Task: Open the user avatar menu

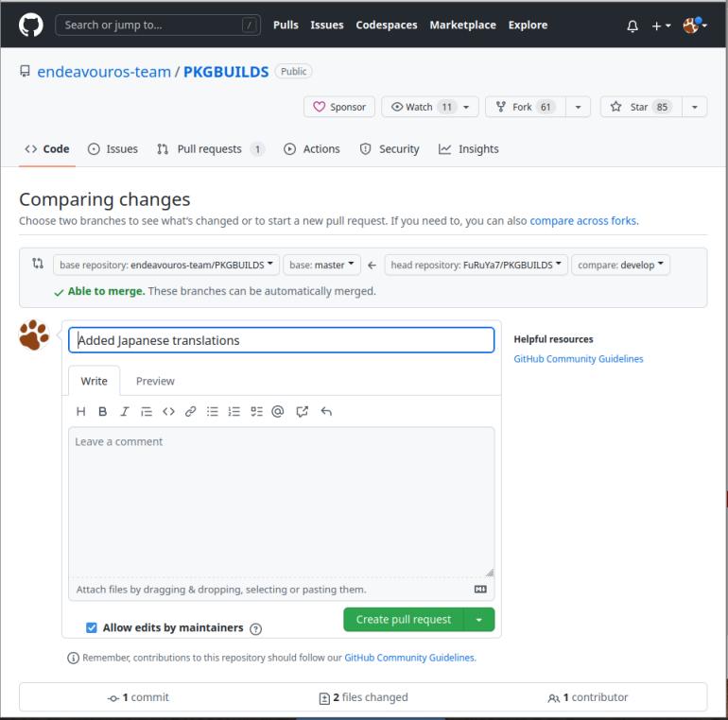Action: coord(694,26)
